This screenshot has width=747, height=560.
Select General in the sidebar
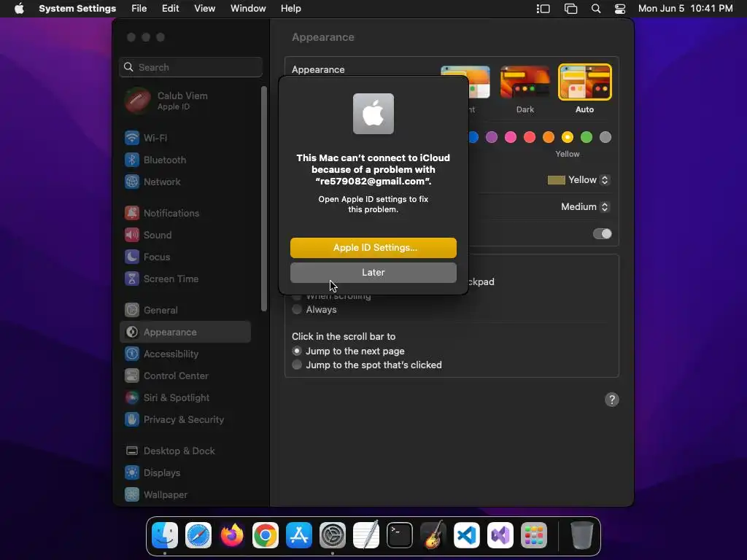(185, 311)
